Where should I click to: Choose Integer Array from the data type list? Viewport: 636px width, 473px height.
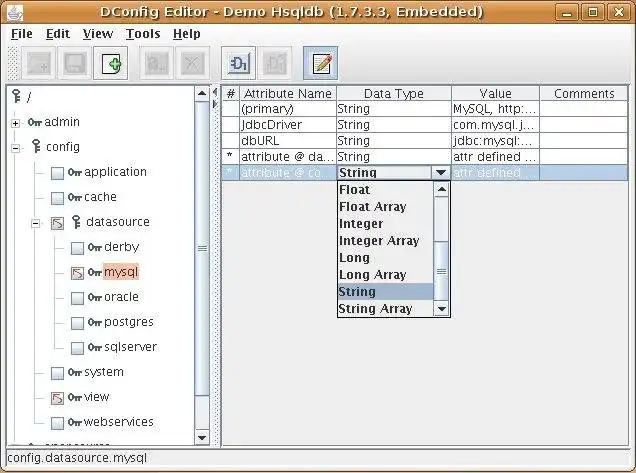385,241
